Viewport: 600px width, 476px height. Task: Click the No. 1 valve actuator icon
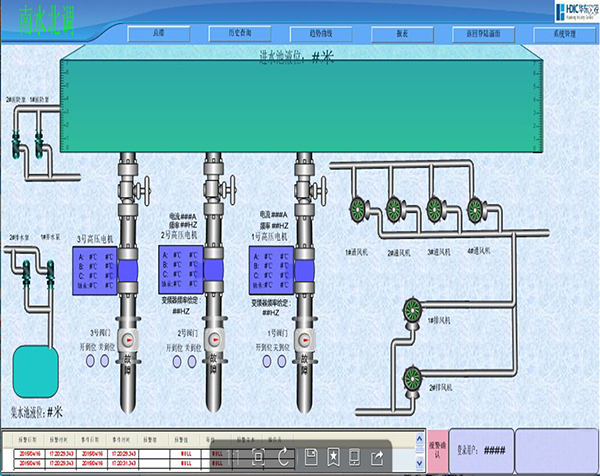tap(304, 339)
